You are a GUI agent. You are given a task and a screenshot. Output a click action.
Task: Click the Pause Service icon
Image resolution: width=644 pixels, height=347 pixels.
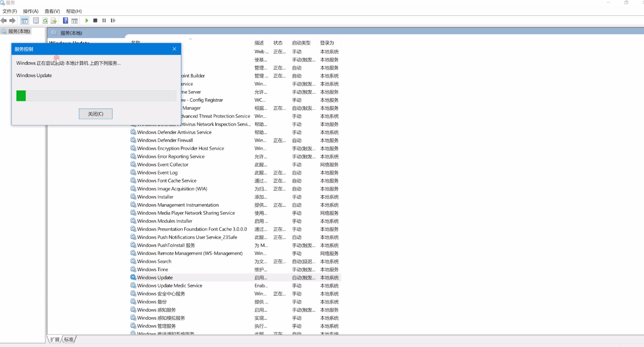coord(104,21)
